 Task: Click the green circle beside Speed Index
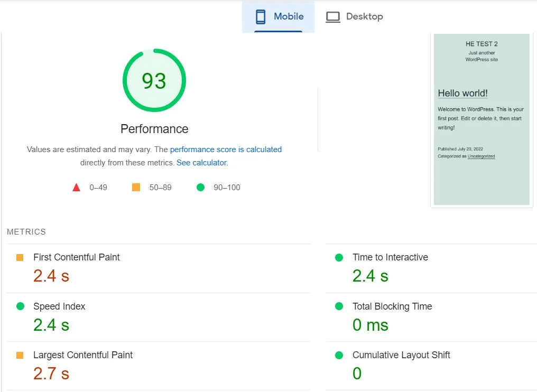pyautogui.click(x=20, y=306)
